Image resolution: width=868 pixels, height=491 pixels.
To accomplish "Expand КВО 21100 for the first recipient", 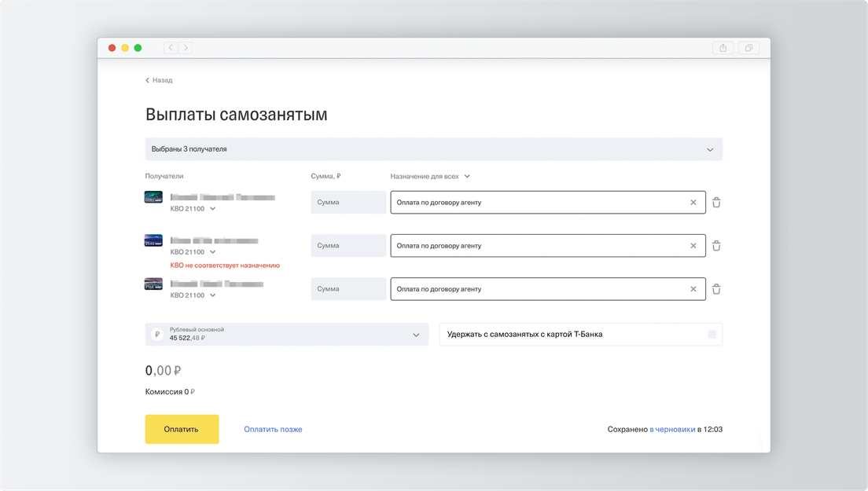I will click(212, 209).
